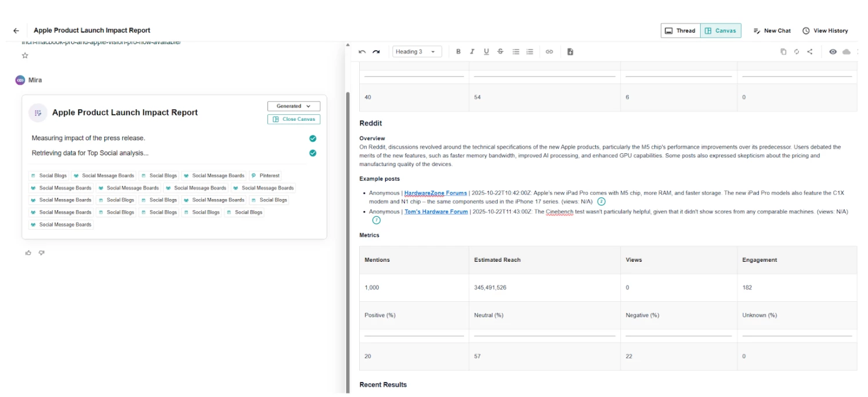The width and height of the screenshot is (868, 397).
Task: Click Measuring impact of the press release text
Action: 88,138
